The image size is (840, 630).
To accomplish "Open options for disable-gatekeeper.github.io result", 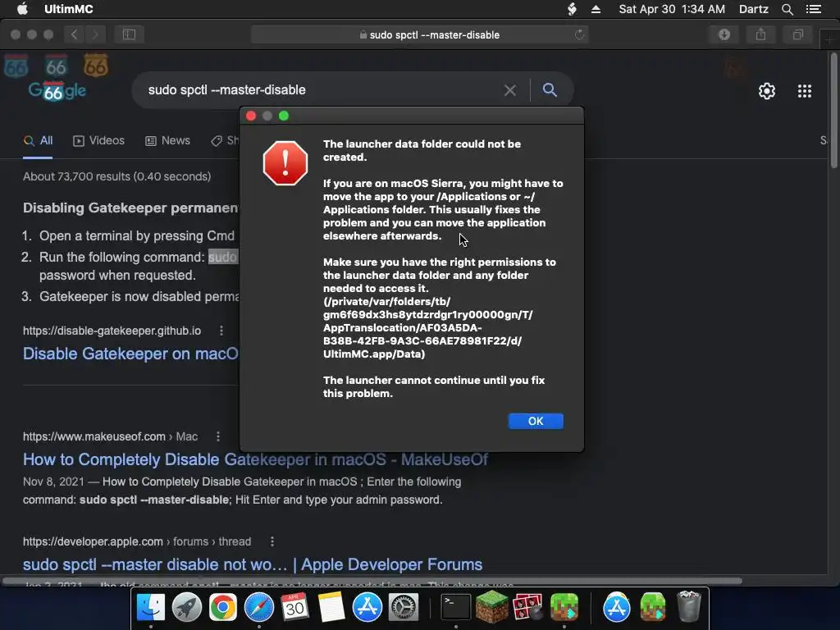I will click(221, 331).
